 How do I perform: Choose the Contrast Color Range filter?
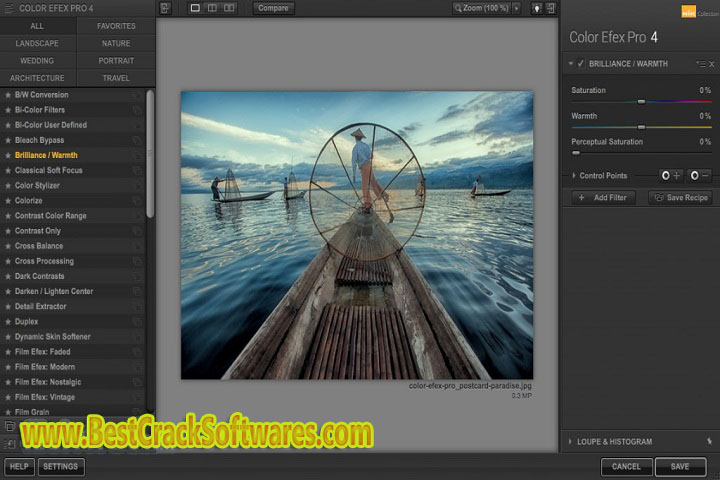[73, 216]
